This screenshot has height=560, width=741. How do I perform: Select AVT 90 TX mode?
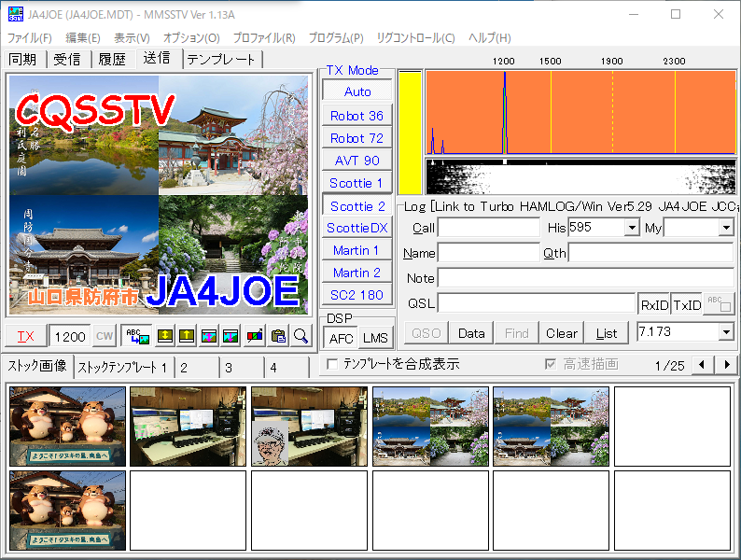point(357,161)
